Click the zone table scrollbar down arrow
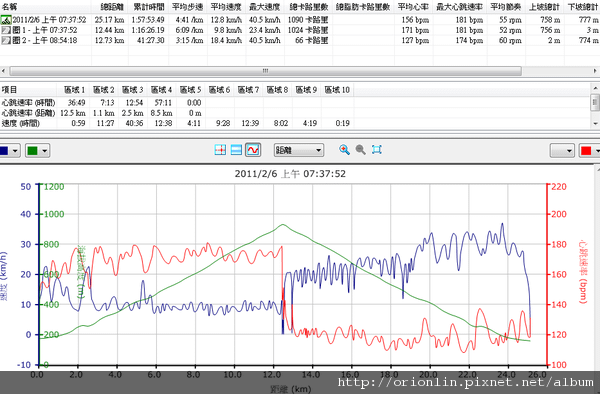Image resolution: width=600 pixels, height=394 pixels. click(x=595, y=124)
